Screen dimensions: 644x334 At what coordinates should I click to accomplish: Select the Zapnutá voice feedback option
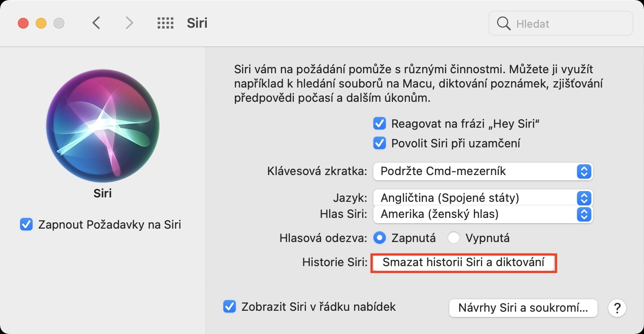coord(380,238)
